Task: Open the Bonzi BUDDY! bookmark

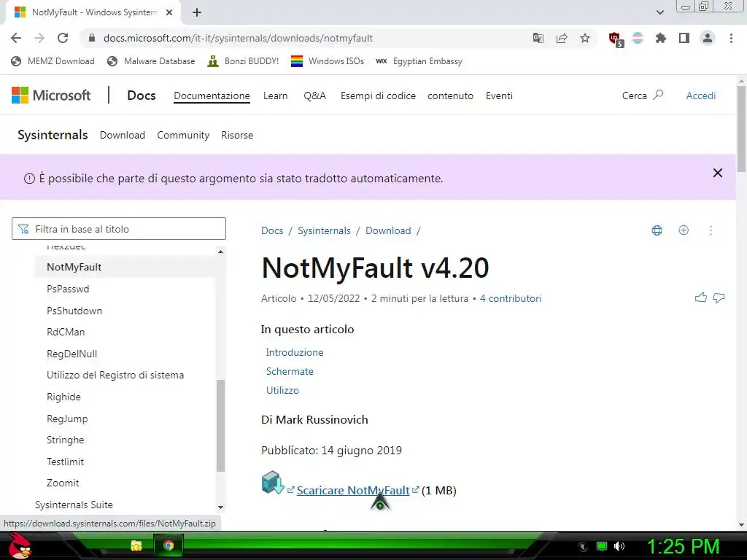Action: (243, 61)
